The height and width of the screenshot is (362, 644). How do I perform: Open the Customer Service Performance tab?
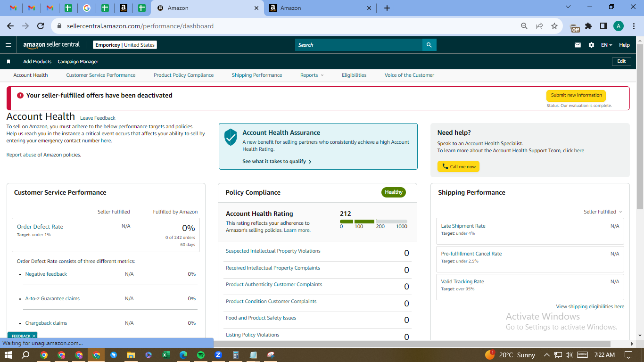pos(101,75)
